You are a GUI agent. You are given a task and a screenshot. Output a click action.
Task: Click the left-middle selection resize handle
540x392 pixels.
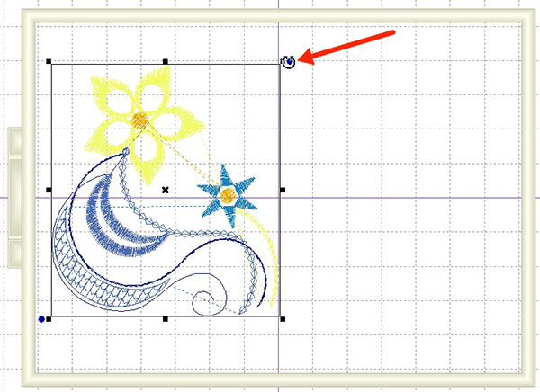point(49,190)
